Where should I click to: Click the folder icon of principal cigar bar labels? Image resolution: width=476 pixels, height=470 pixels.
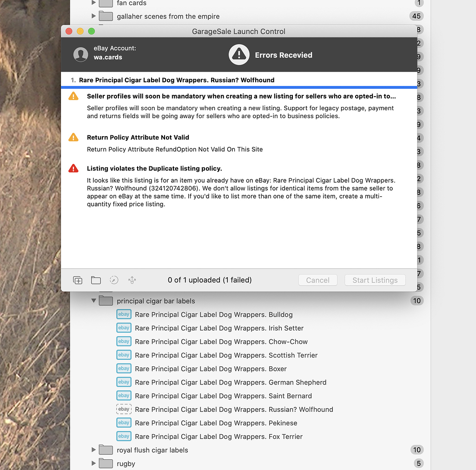[x=106, y=301]
